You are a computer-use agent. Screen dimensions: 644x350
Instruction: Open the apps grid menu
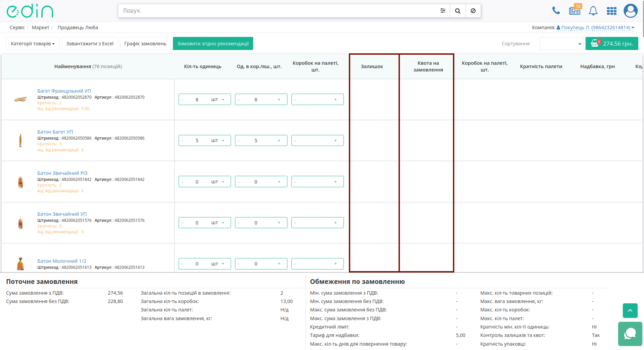pyautogui.click(x=612, y=11)
